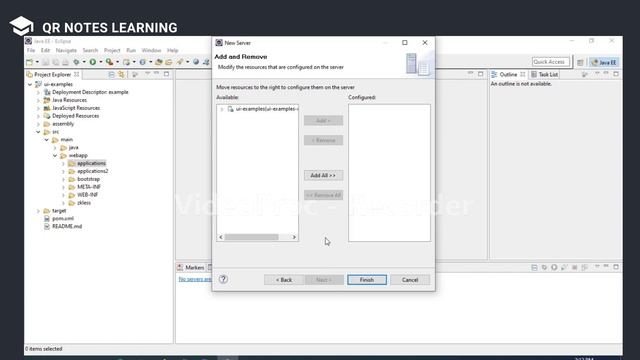Collapse the webapp folder node
Image resolution: width=640 pixels, height=360 pixels.
[x=55, y=156]
